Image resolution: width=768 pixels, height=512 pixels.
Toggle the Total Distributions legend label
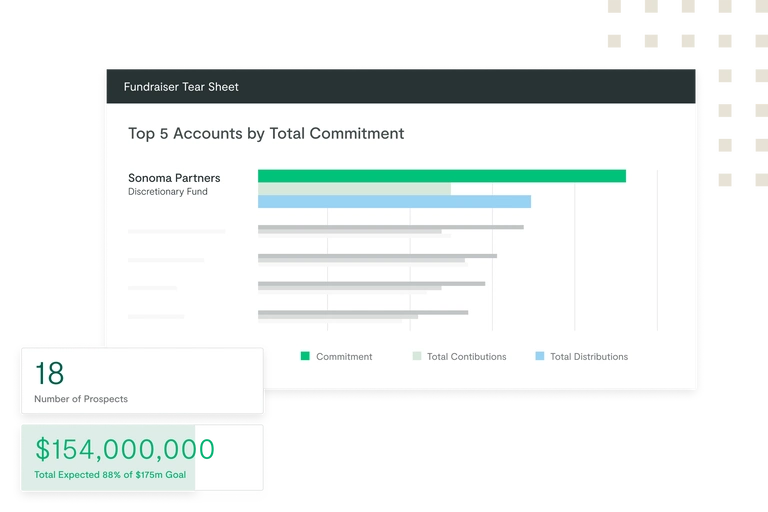pyautogui.click(x=589, y=357)
